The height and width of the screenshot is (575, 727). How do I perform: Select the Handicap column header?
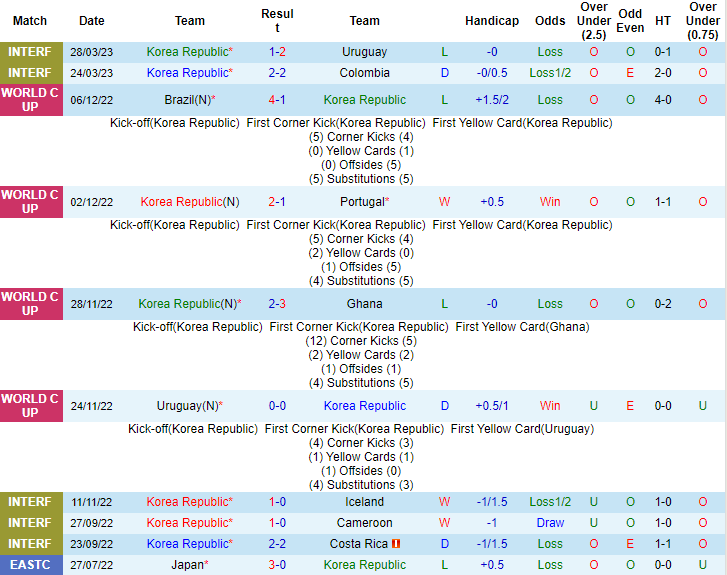pyautogui.click(x=492, y=21)
